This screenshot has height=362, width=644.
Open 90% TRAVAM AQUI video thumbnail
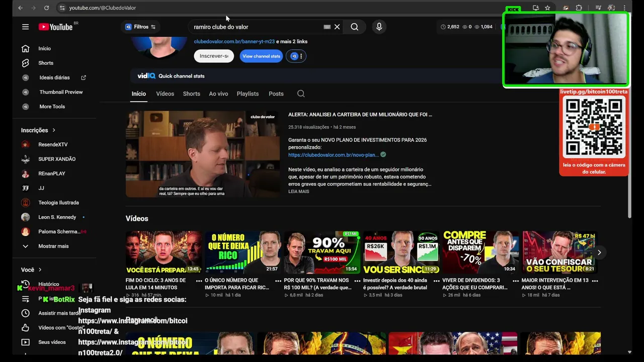tap(322, 252)
